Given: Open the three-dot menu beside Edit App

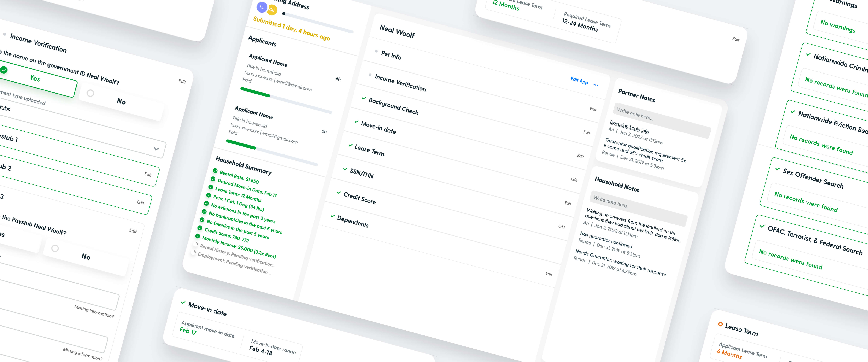Looking at the screenshot, I should (x=596, y=85).
